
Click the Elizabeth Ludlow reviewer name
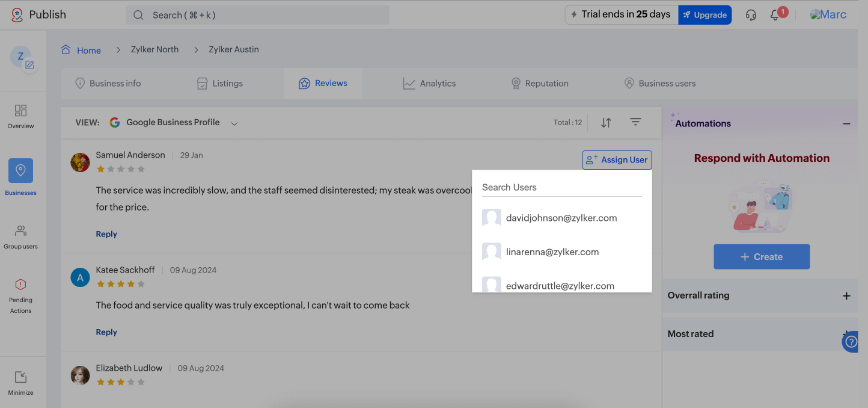(129, 368)
